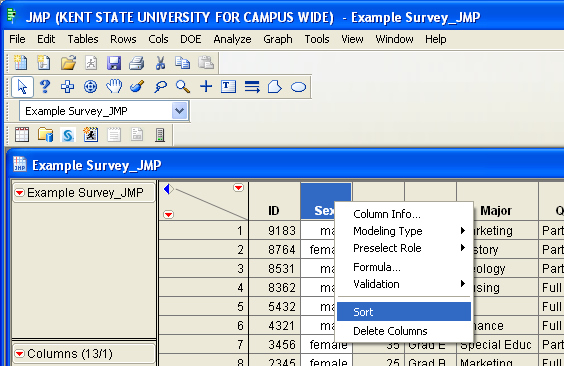Screen dimensions: 564x366
Task: Select the Lasso tool
Action: click(x=160, y=87)
